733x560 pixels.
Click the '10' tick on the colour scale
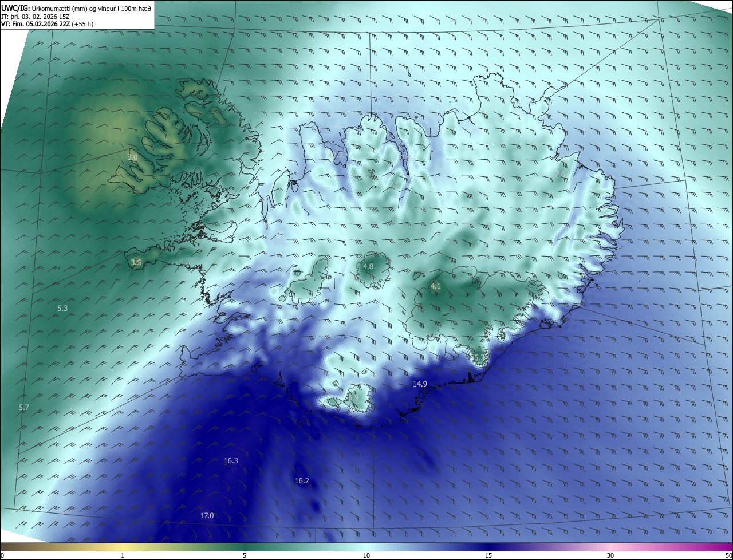point(366,555)
